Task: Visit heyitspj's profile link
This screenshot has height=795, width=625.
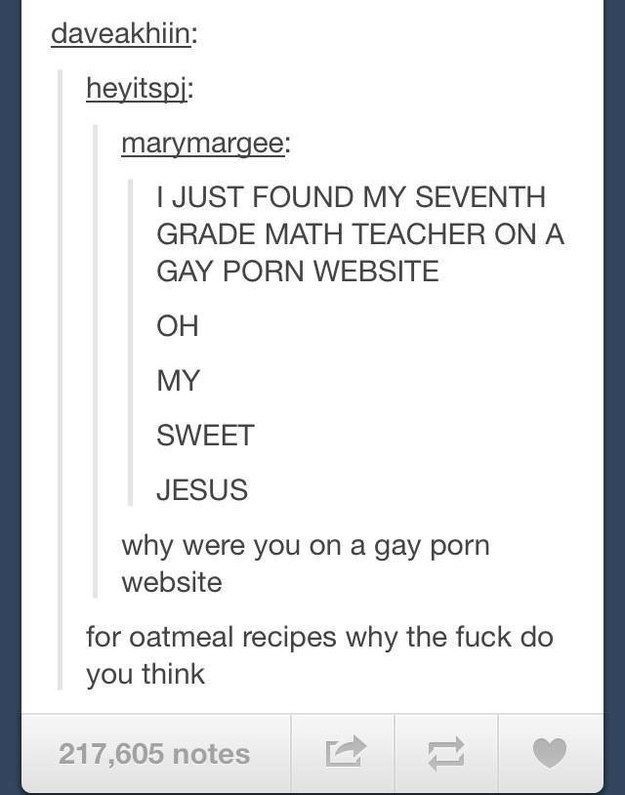Action: coord(137,90)
